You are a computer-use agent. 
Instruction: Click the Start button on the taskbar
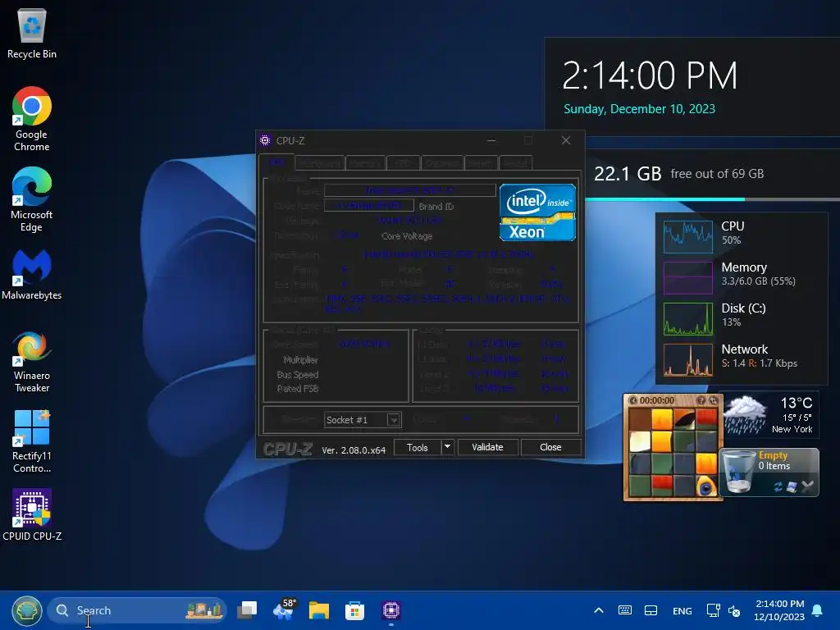coord(27,610)
